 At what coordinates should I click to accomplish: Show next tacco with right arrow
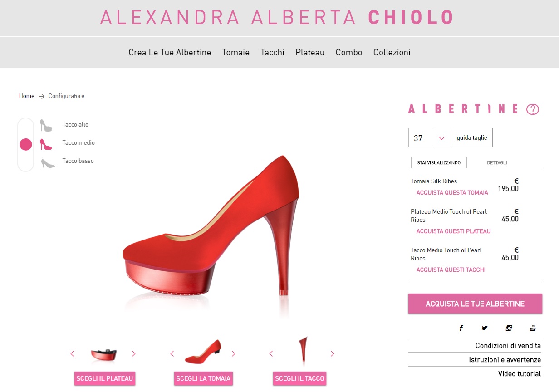pos(332,353)
